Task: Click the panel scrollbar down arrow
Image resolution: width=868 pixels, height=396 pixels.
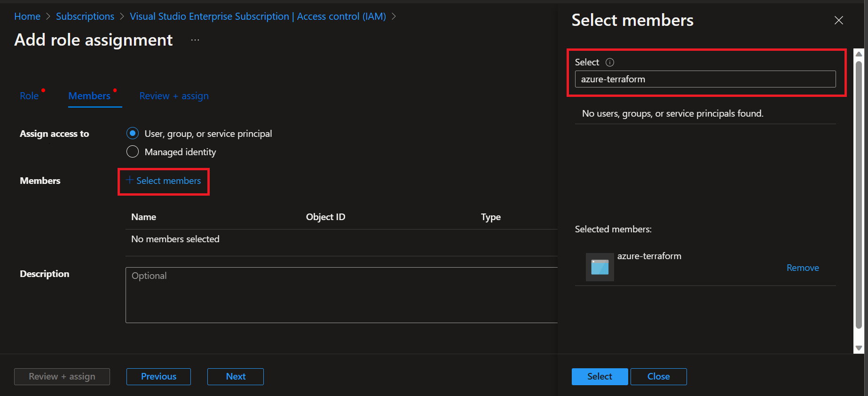Action: click(859, 348)
